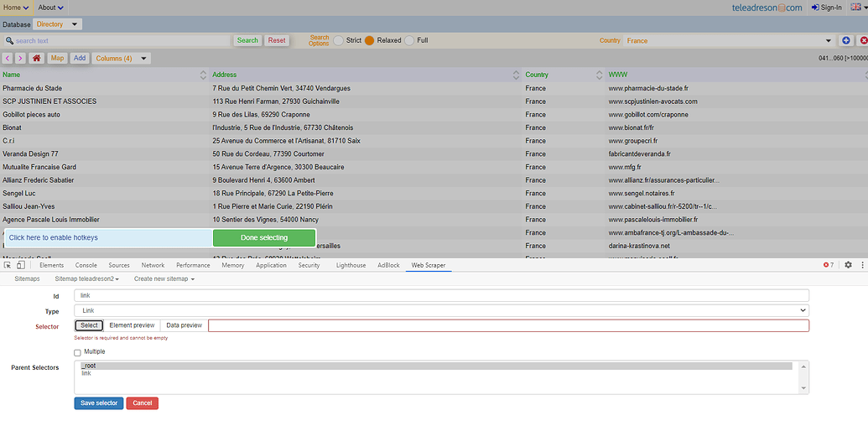This screenshot has width=868, height=426.
Task: Switch to the Security tab
Action: tap(309, 266)
